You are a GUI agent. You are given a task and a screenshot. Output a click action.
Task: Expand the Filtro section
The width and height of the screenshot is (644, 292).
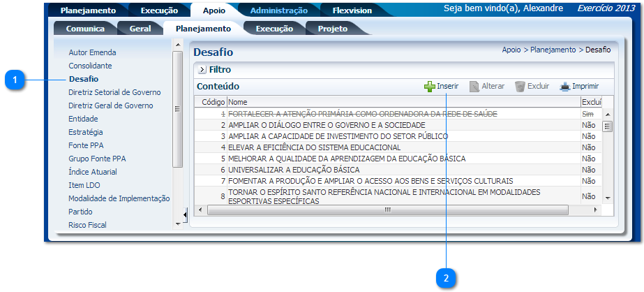coord(202,70)
